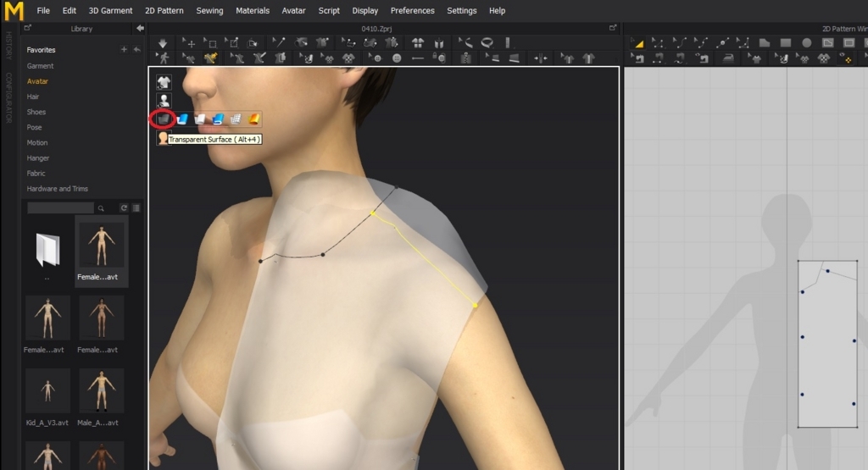Open Hardware and Trims in Library

point(58,189)
